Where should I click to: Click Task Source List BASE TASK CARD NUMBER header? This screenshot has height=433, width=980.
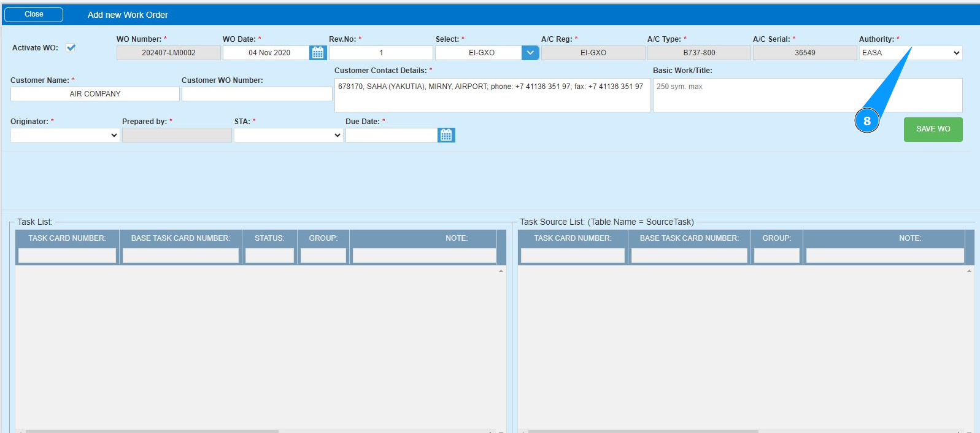pyautogui.click(x=689, y=238)
